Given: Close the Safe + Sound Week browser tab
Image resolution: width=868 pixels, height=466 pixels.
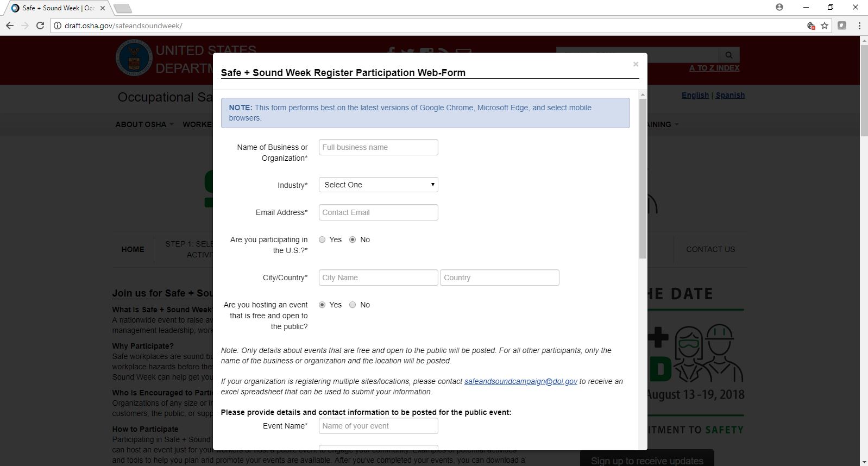Looking at the screenshot, I should click(103, 8).
